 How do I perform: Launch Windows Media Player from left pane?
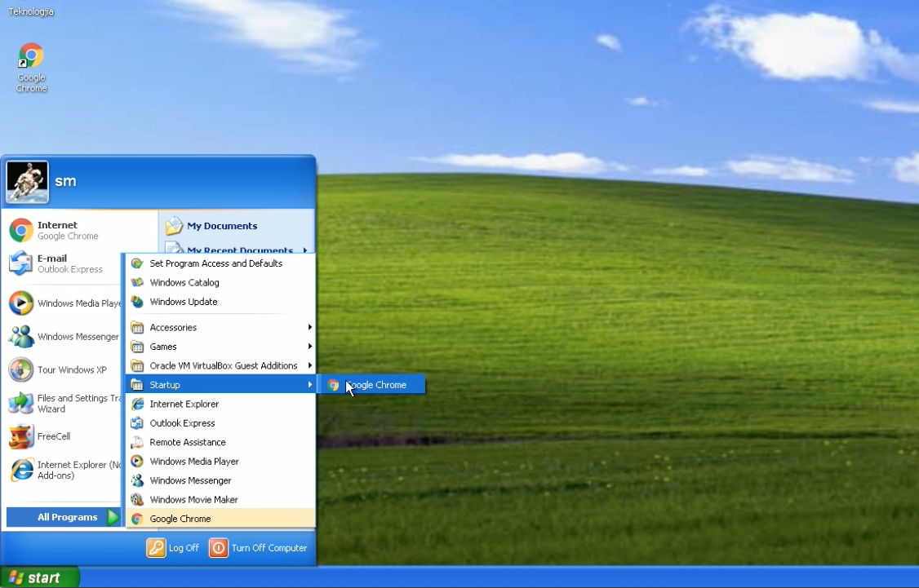click(21, 303)
